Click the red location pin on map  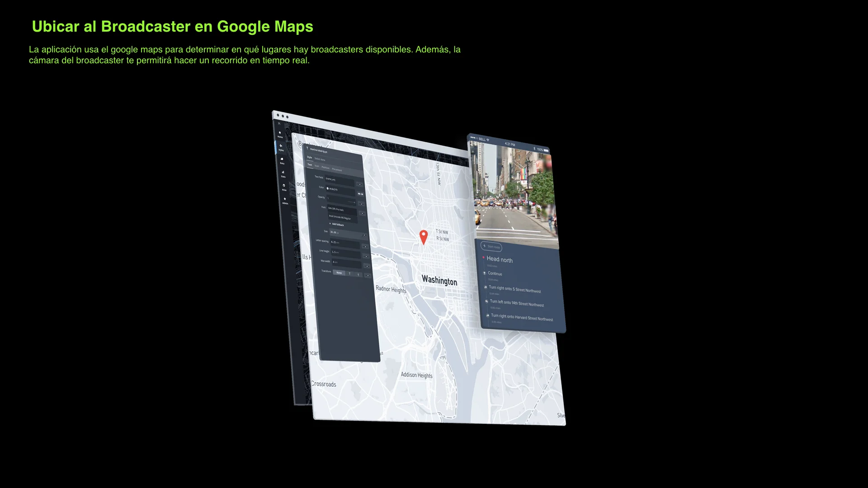(x=424, y=236)
